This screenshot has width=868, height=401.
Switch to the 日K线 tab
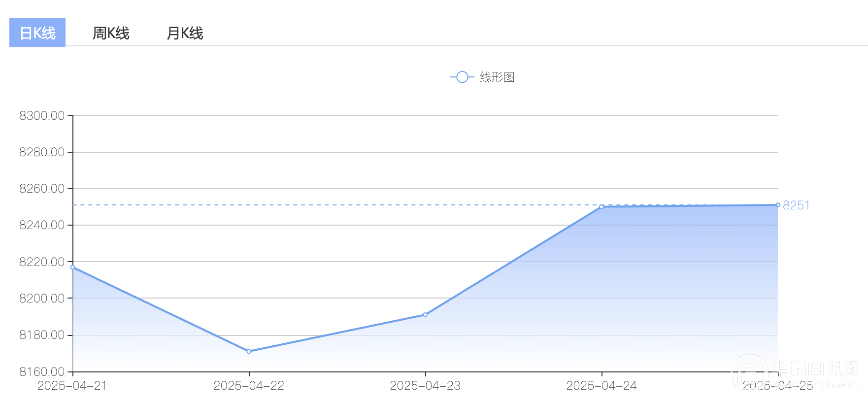[x=37, y=33]
